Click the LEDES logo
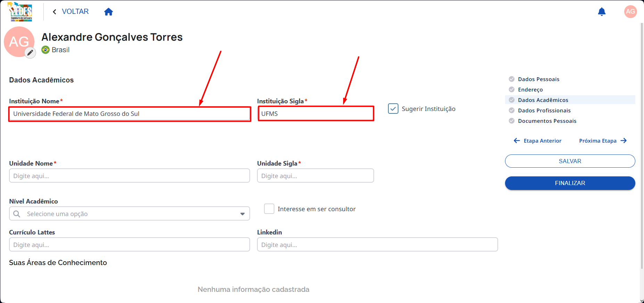This screenshot has width=644, height=303. (x=20, y=12)
